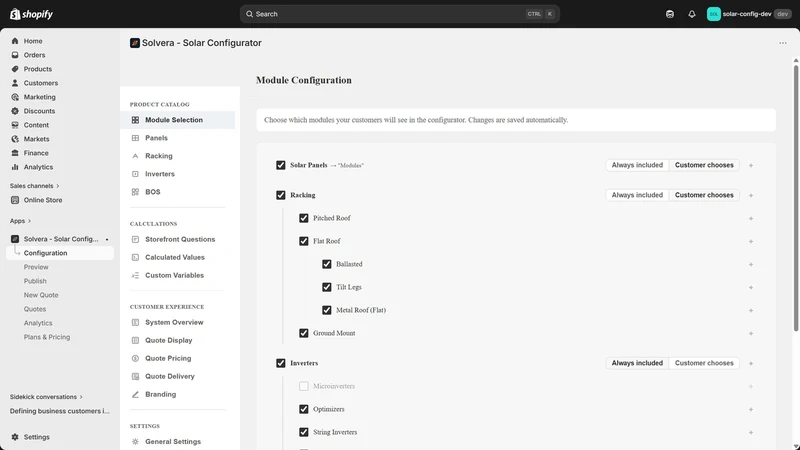800x450 pixels.
Task: Toggle the Ballasted checkbox
Action: tap(327, 264)
